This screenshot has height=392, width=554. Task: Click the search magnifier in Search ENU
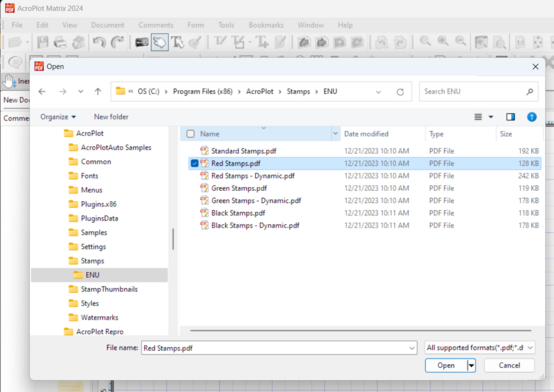[x=529, y=92]
